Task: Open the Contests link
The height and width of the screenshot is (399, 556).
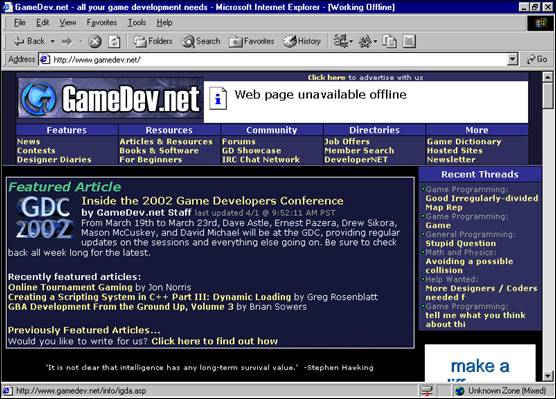Action: 36,150
